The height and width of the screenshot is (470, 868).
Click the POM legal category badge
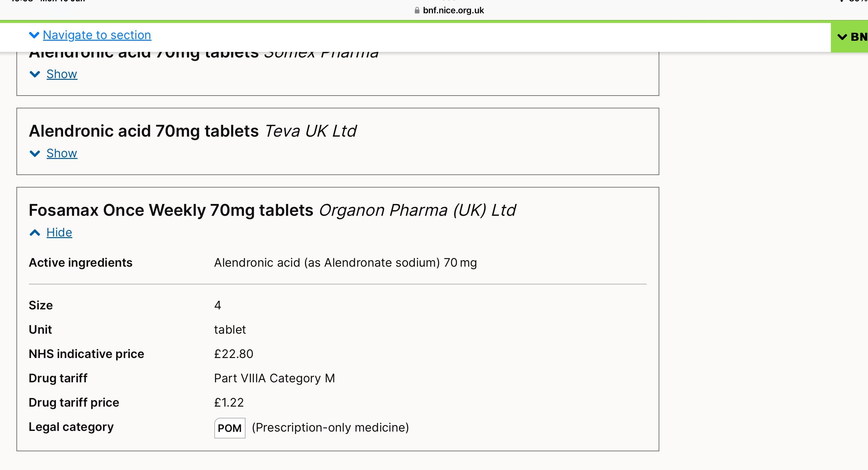[x=229, y=428]
